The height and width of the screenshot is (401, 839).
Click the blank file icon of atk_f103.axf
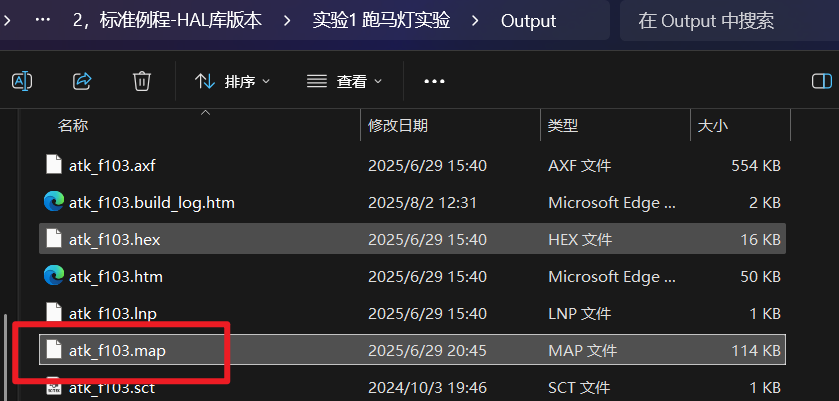(x=54, y=164)
